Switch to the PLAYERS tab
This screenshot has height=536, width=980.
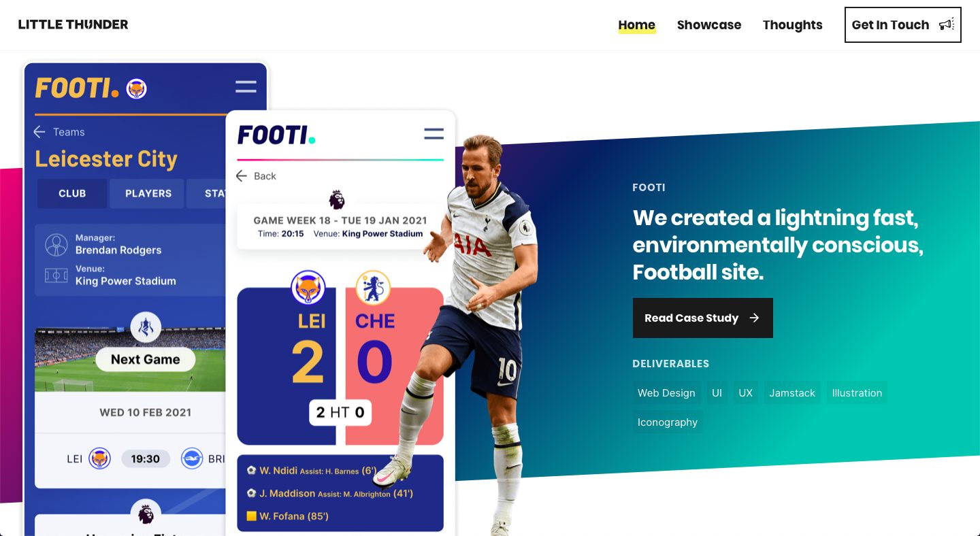tap(148, 193)
